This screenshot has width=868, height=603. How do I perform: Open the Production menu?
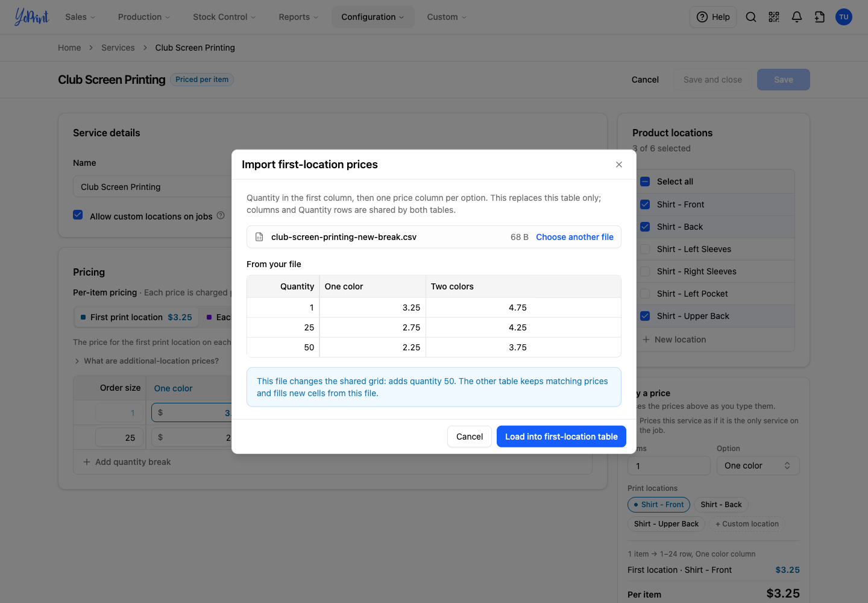click(144, 17)
